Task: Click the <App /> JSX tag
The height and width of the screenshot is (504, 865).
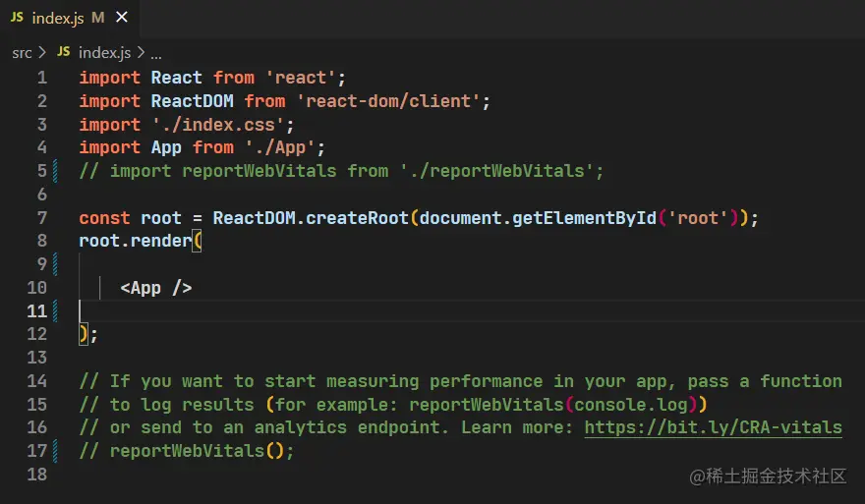Action: pyautogui.click(x=156, y=288)
